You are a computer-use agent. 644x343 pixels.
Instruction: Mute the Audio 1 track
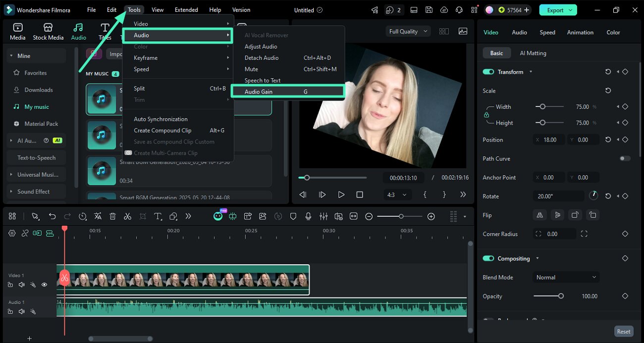[21, 311]
